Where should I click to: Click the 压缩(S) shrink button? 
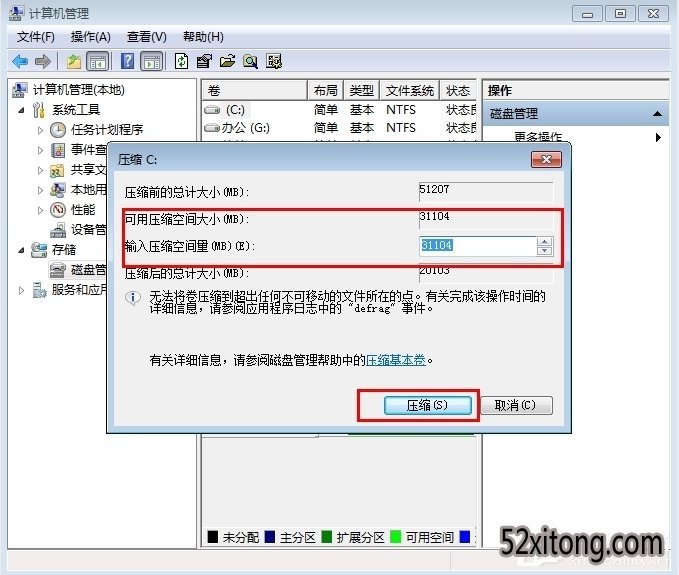click(x=427, y=405)
